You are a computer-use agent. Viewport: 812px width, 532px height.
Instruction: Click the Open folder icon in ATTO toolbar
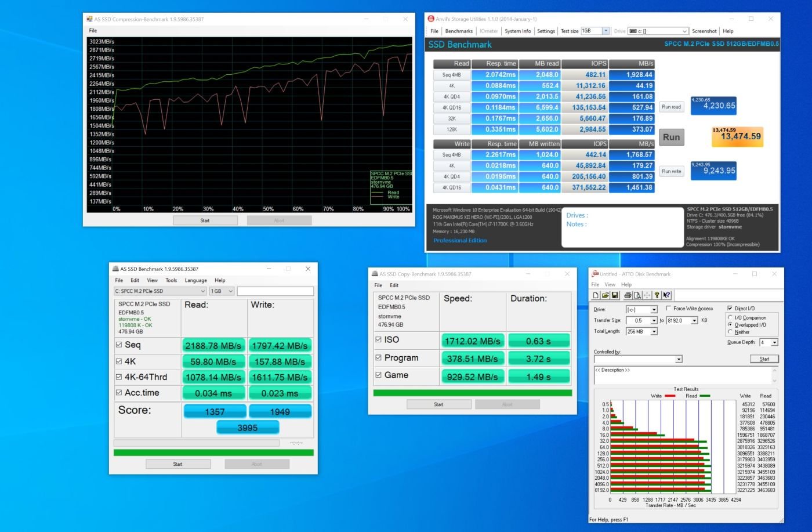pos(605,295)
